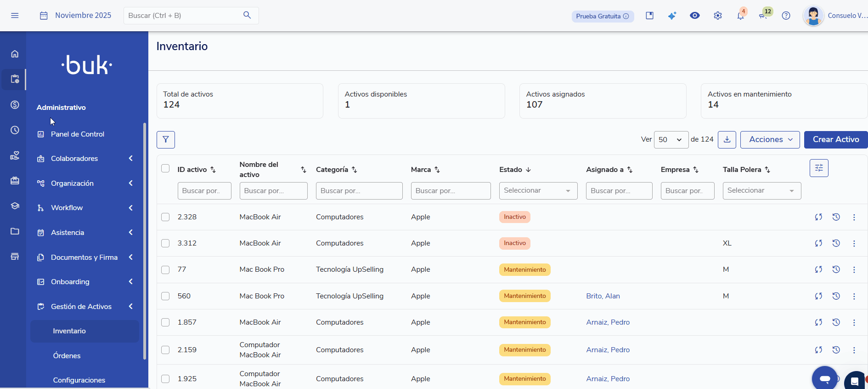Open three-dot menu for asset 77

pos(854,270)
